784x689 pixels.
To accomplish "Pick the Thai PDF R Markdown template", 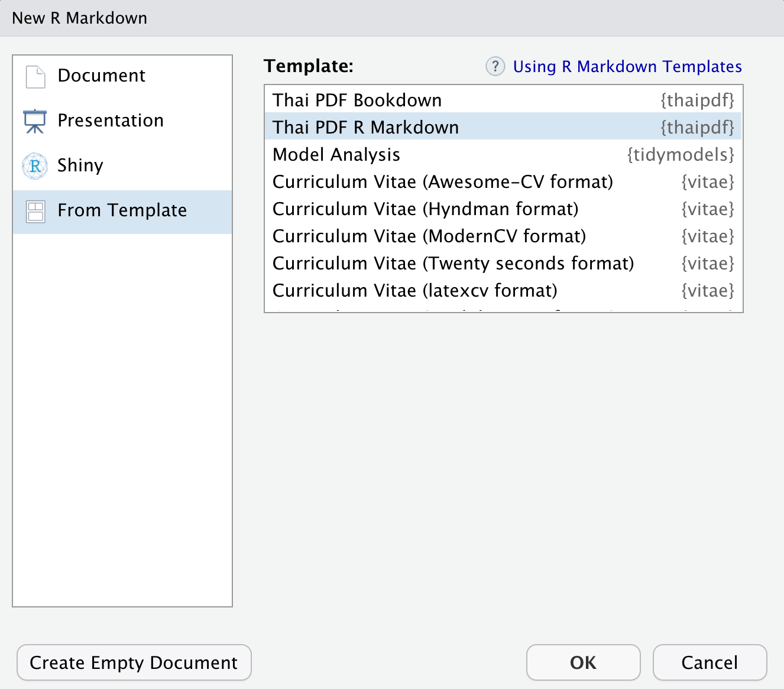I will [x=365, y=128].
